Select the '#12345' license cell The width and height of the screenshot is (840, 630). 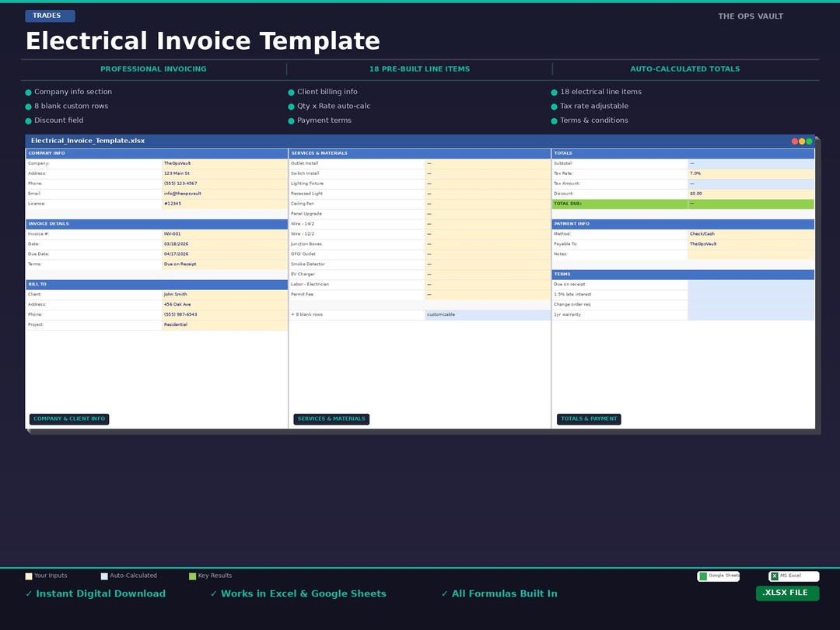point(225,204)
